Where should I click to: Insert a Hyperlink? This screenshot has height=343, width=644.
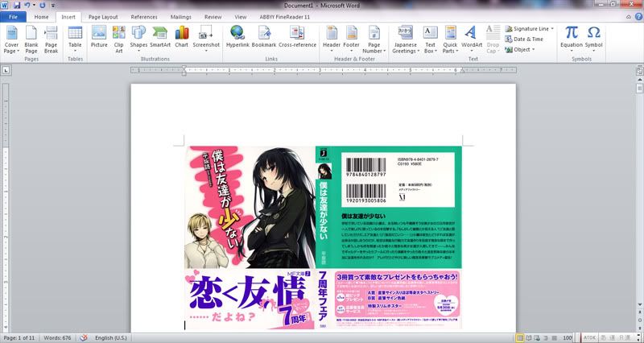(x=237, y=37)
